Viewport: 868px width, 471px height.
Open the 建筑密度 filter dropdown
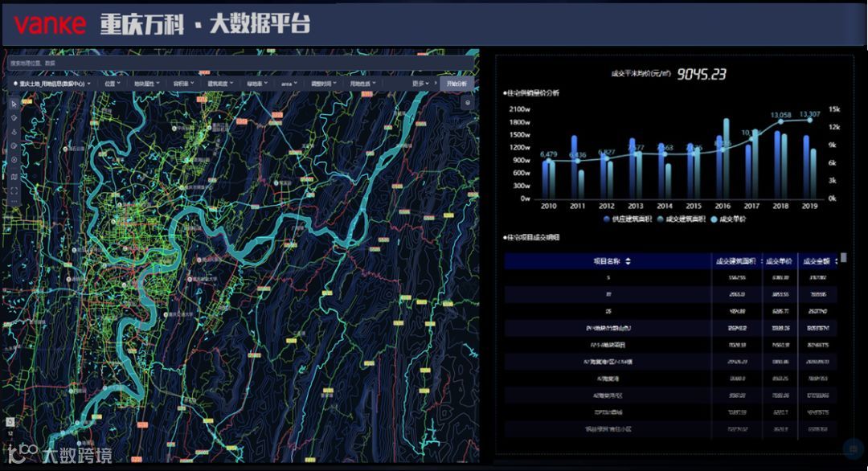point(220,84)
